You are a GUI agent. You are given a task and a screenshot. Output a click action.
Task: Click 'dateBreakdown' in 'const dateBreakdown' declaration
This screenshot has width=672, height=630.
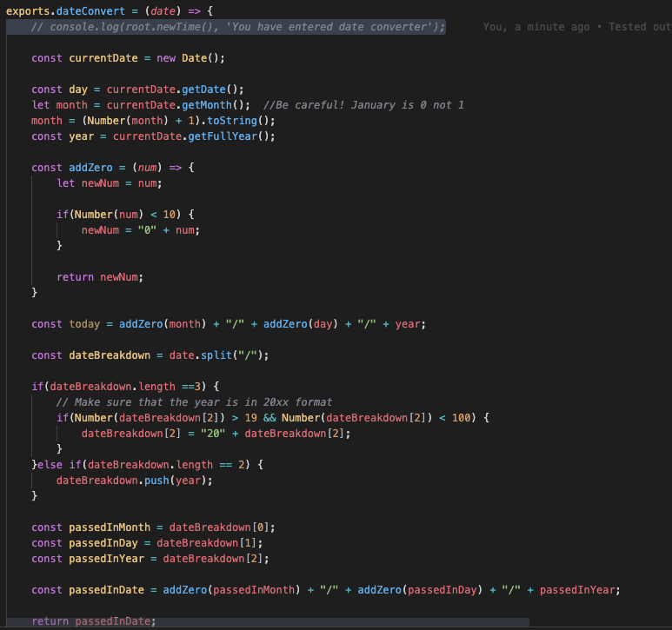click(x=110, y=355)
